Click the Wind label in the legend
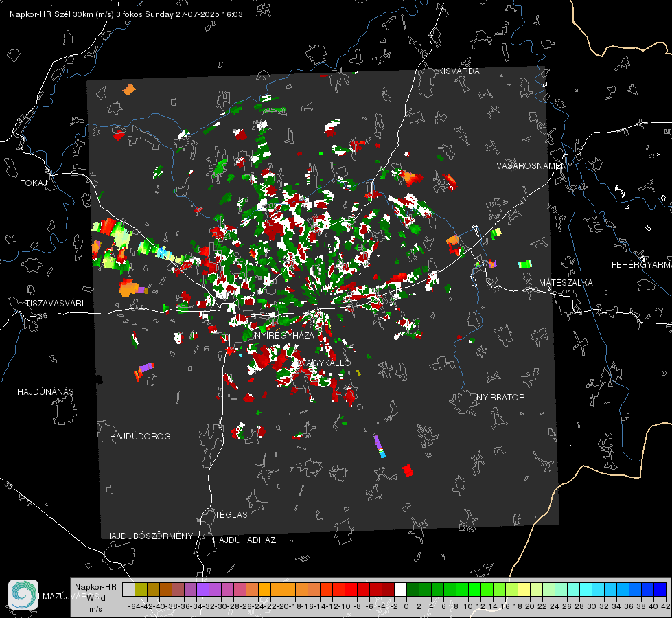The width and height of the screenshot is (672, 618). tap(96, 598)
